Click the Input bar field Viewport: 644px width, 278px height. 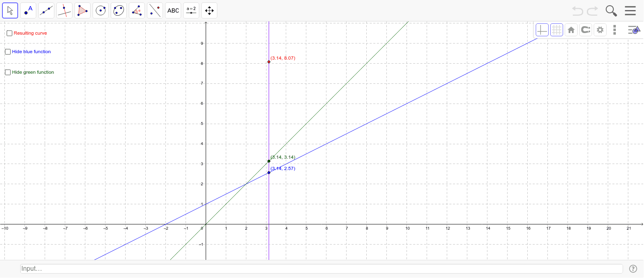click(x=322, y=269)
